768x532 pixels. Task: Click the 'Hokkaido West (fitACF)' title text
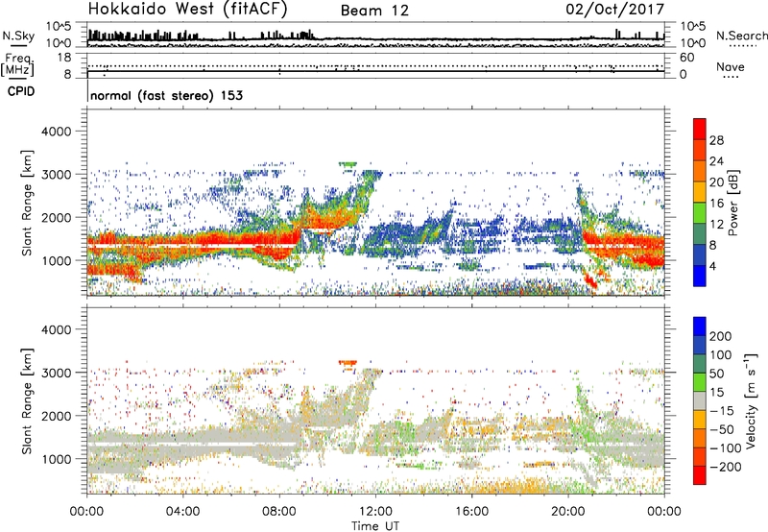point(187,9)
